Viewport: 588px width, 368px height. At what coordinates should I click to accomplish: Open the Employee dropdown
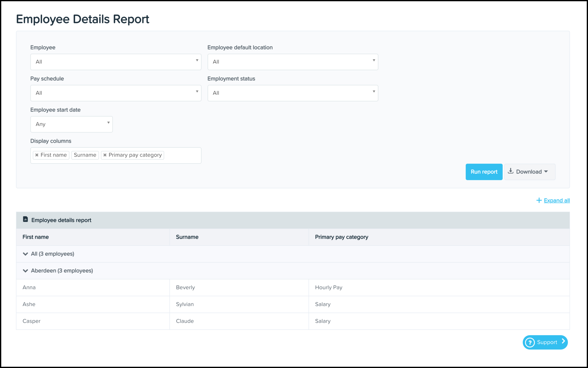click(116, 62)
